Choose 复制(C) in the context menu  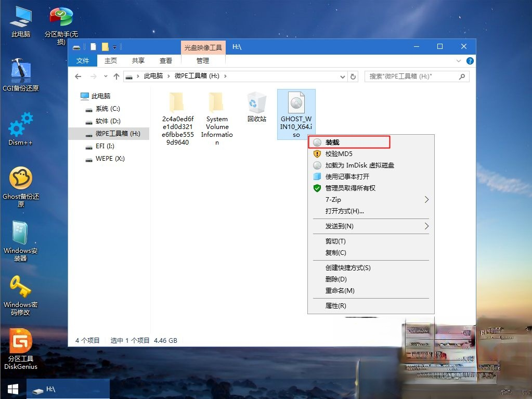point(371,253)
